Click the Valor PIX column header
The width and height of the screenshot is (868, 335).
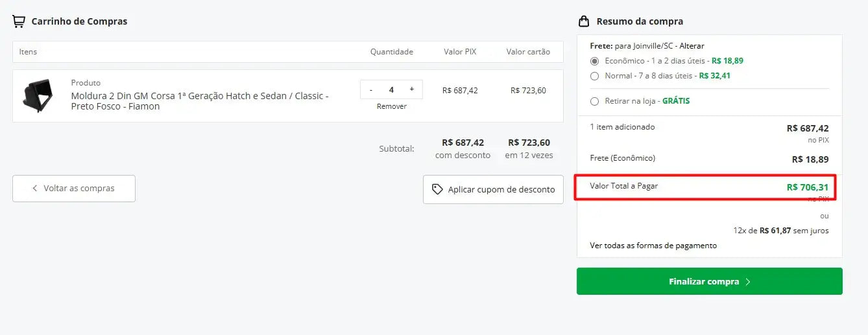460,52
